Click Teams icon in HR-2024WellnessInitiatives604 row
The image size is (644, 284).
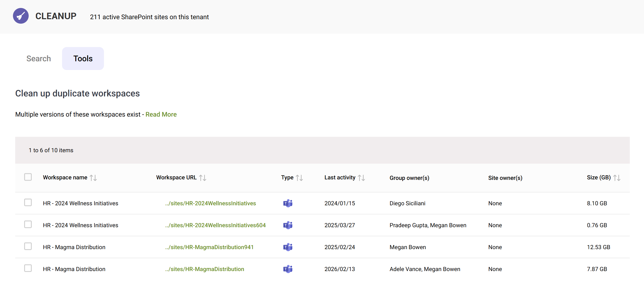tap(288, 225)
